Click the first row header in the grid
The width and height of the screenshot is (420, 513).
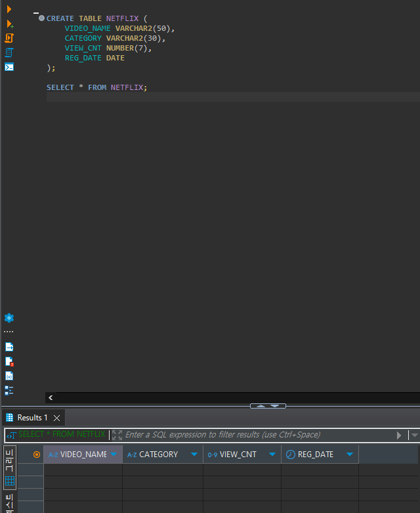click(30, 470)
